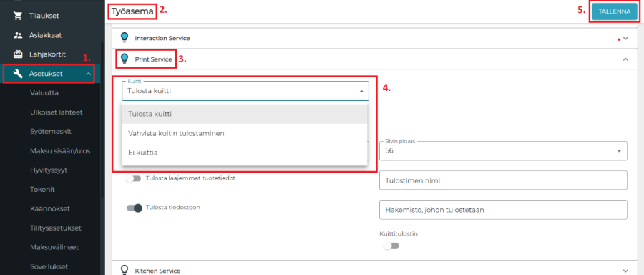Collapse the Print Service section chevron

coord(625,59)
